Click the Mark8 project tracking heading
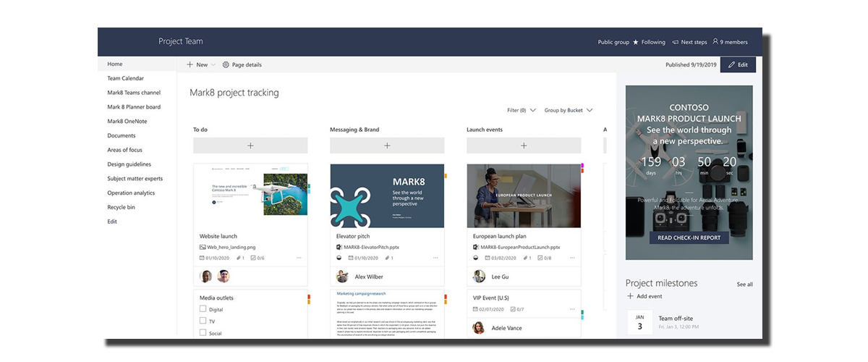This screenshot has width=868, height=362. (x=234, y=93)
